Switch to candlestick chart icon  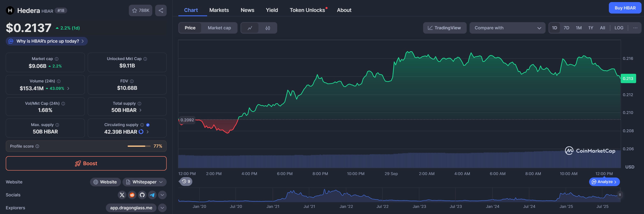(268, 28)
